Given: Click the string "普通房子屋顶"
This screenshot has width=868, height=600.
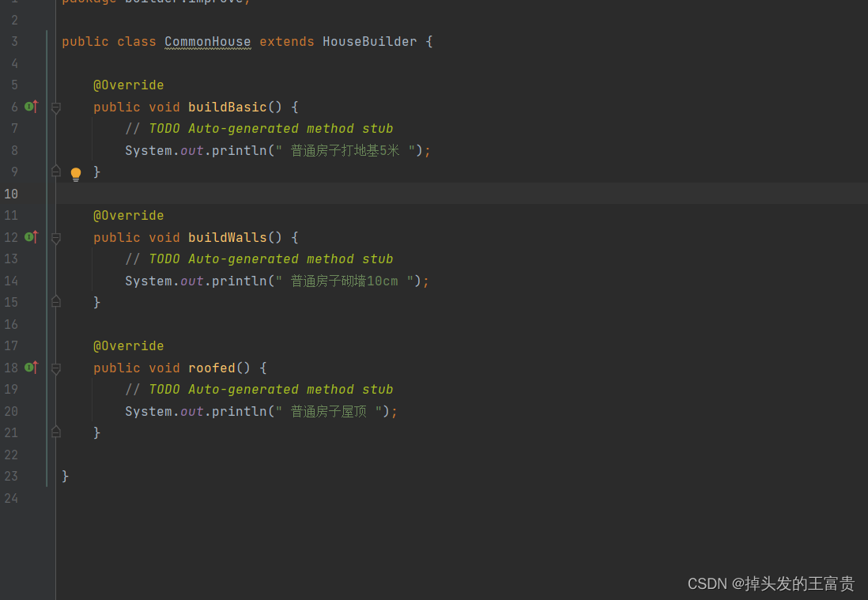Looking at the screenshot, I should pos(329,412).
